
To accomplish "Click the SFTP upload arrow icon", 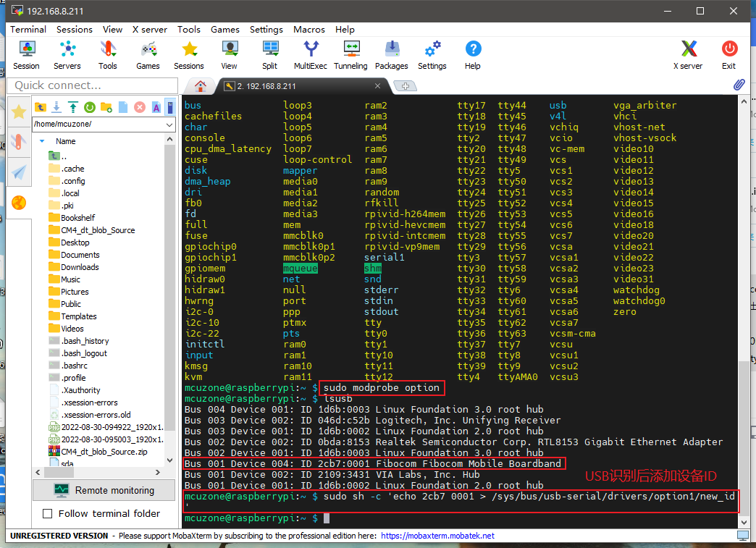I will pyautogui.click(x=73, y=107).
